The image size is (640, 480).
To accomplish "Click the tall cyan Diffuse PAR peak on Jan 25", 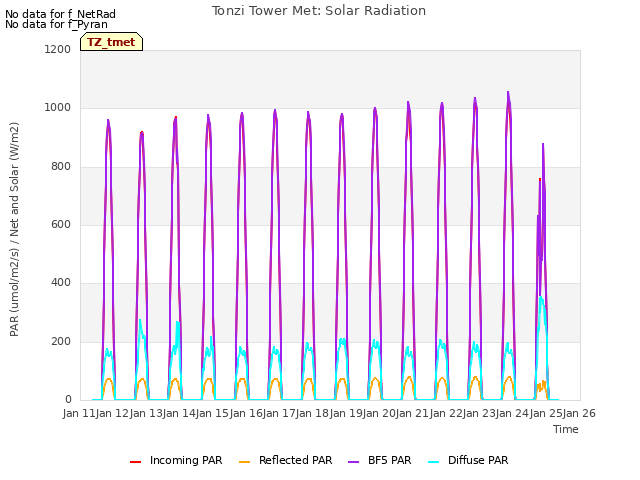I will point(541,298).
